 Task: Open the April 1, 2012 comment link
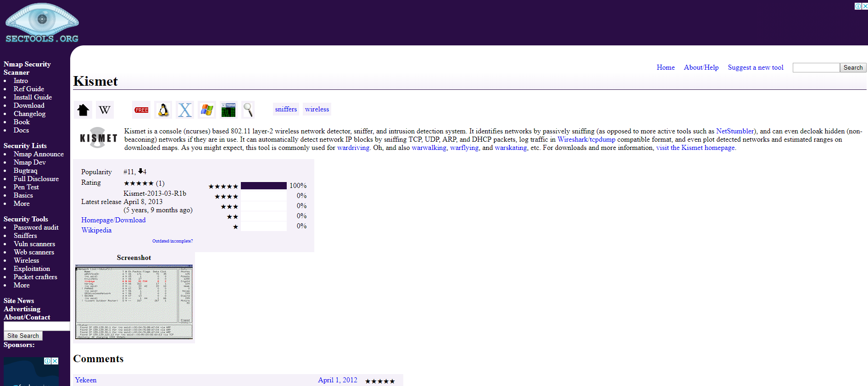338,380
